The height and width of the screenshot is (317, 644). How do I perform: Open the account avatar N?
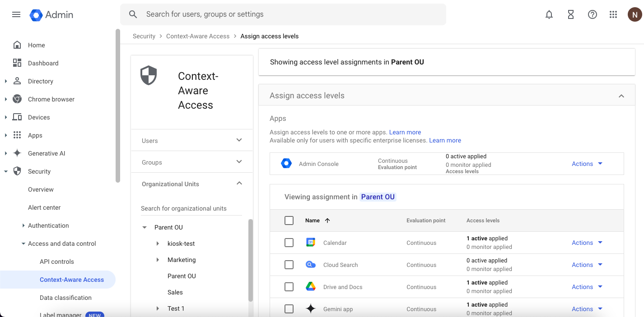(x=635, y=14)
